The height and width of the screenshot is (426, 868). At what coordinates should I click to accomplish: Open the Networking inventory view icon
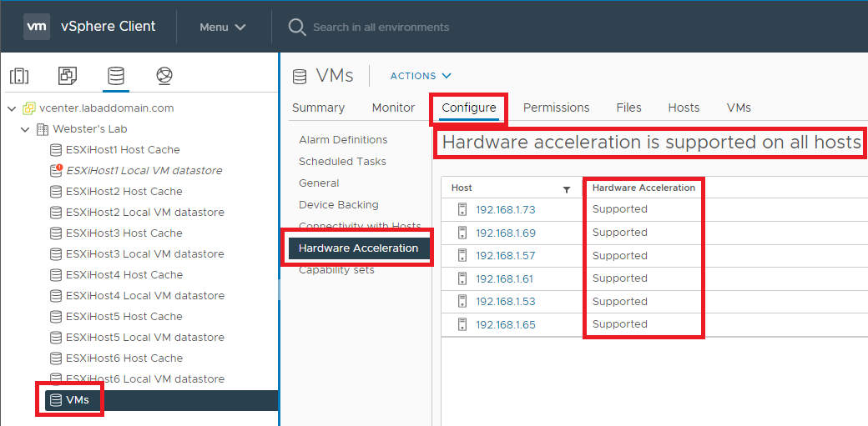click(164, 76)
